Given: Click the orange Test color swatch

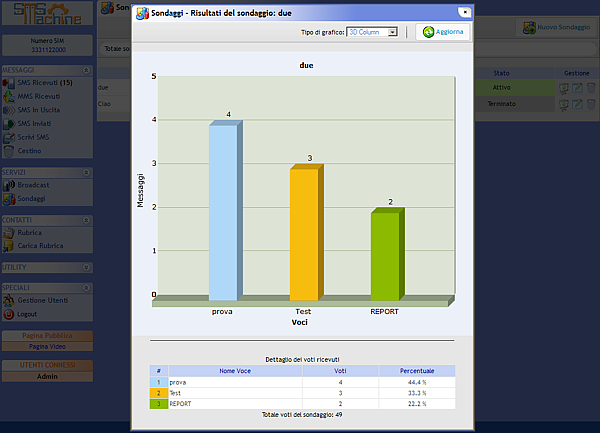Looking at the screenshot, I should pyautogui.click(x=159, y=393).
